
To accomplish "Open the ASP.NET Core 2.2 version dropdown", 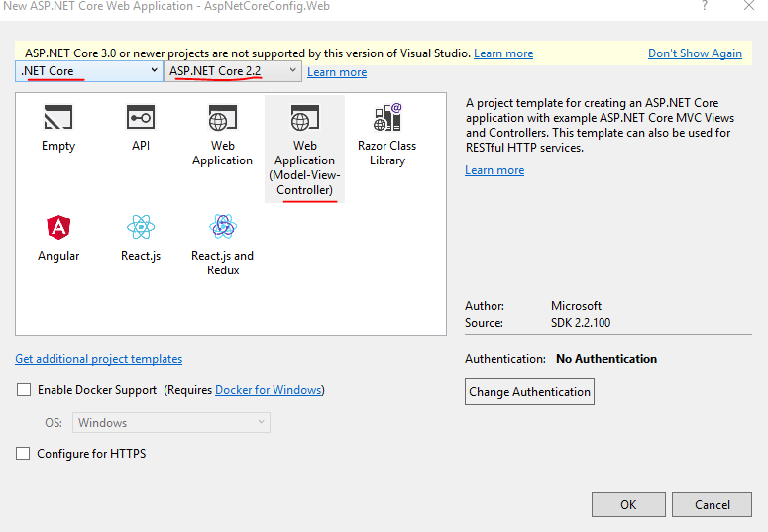I will tap(233, 71).
